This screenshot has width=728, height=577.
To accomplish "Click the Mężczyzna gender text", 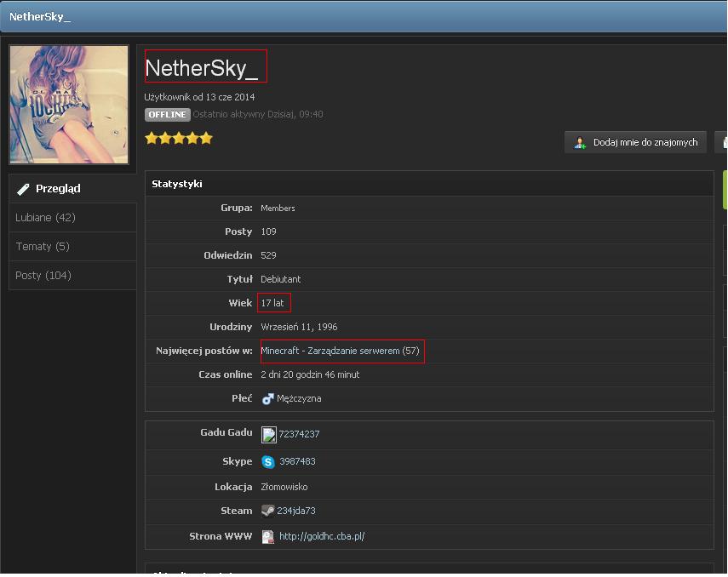I will pyautogui.click(x=299, y=399).
